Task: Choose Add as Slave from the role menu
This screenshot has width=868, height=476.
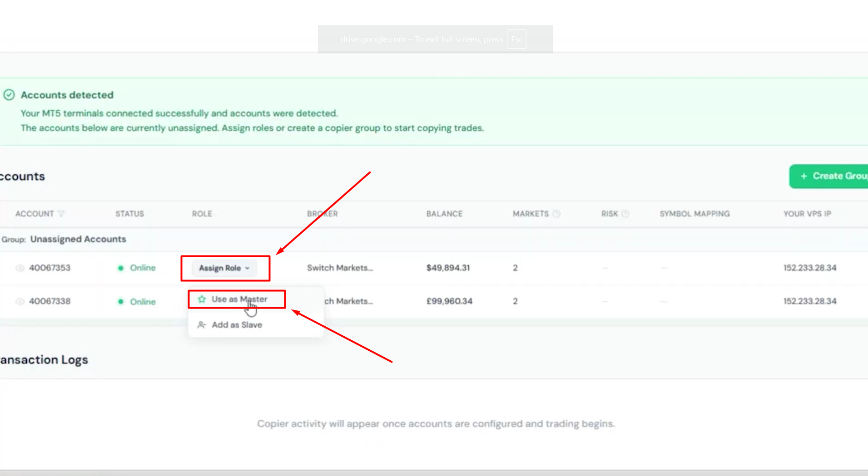Action: [x=237, y=325]
